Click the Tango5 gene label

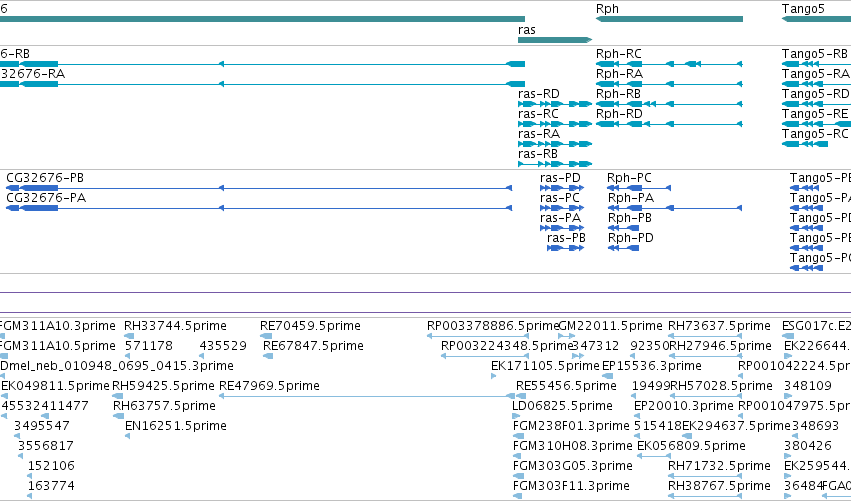[803, 9]
